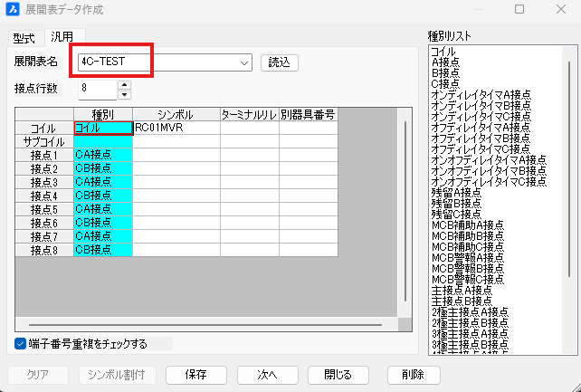
Task: Open the 展開表名 dropdown arrow
Action: pyautogui.click(x=243, y=62)
